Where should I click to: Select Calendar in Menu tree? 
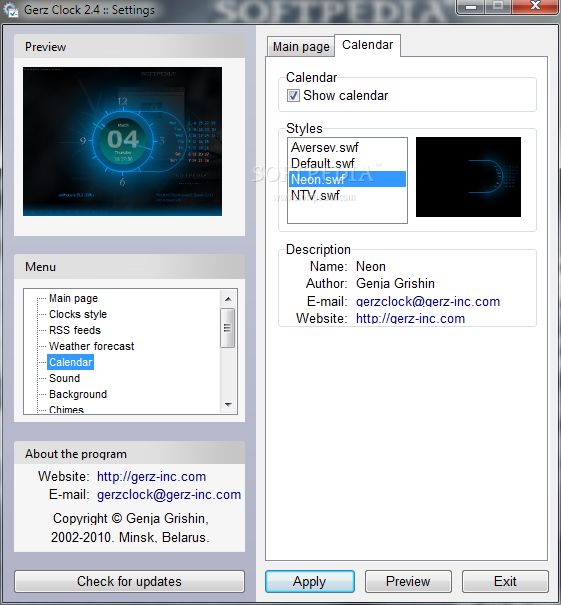tap(71, 362)
